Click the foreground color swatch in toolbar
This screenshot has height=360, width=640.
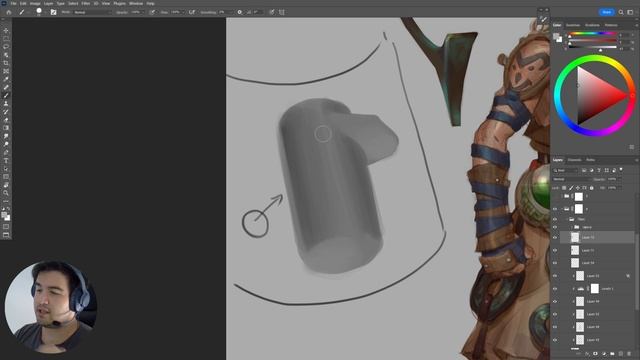click(x=4, y=215)
